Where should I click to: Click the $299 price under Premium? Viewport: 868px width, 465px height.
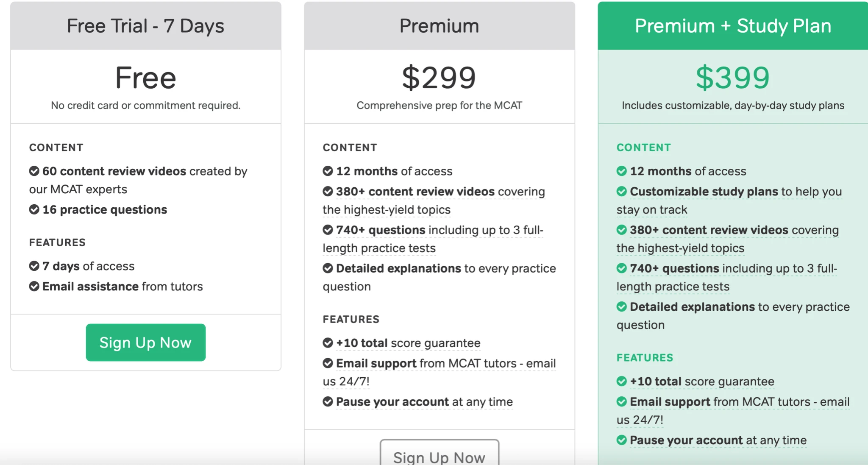click(439, 78)
